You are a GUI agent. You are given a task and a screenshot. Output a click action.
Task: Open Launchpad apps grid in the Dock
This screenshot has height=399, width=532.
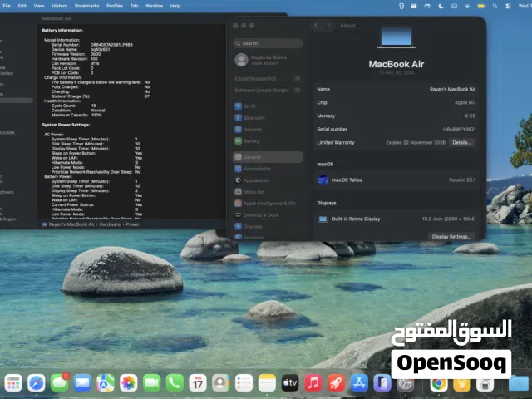(x=13, y=383)
